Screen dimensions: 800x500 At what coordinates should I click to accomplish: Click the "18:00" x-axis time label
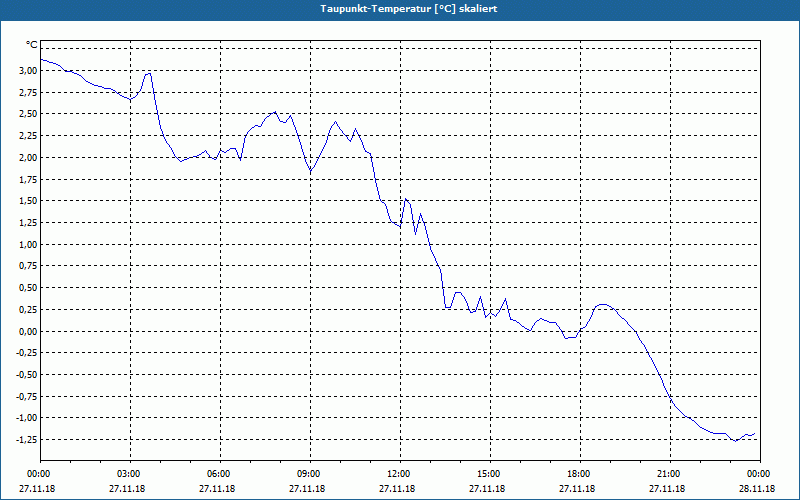coord(580,474)
